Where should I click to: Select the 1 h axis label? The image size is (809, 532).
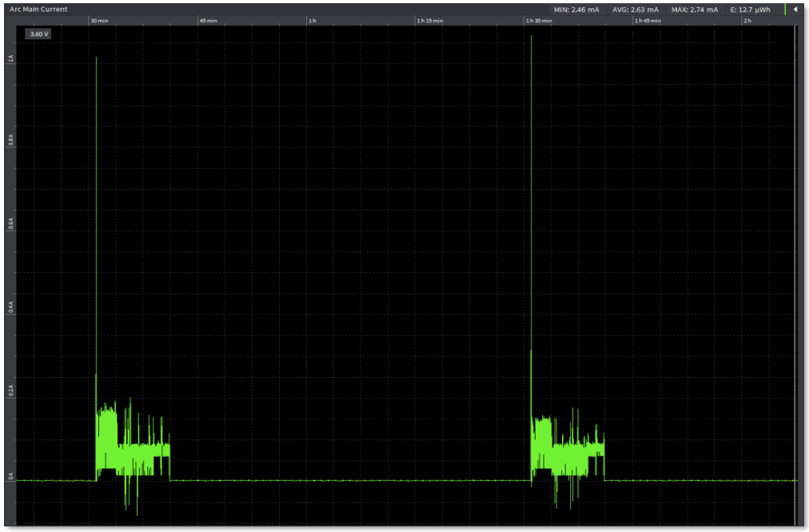312,21
